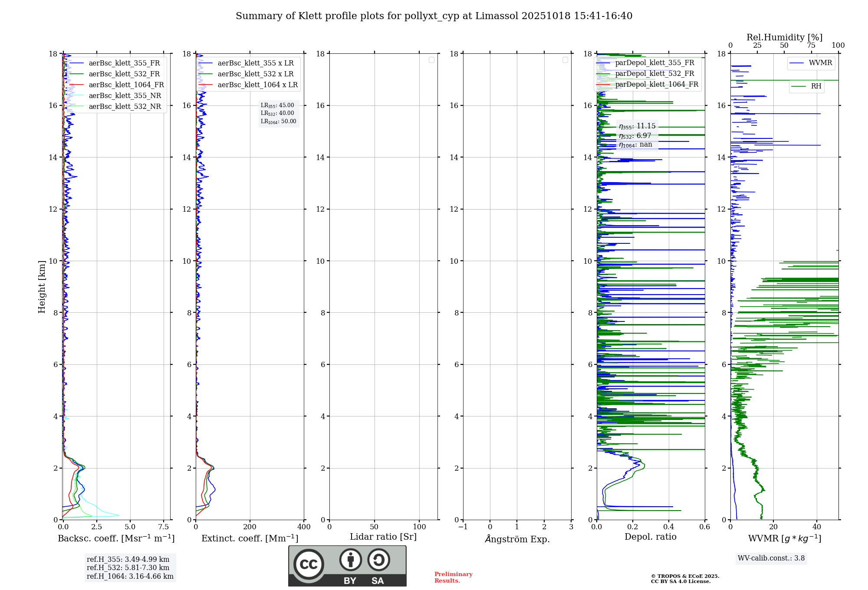The height and width of the screenshot is (590, 868).
Task: Click the empty legend box in Lidar ratio panel
Action: point(431,60)
